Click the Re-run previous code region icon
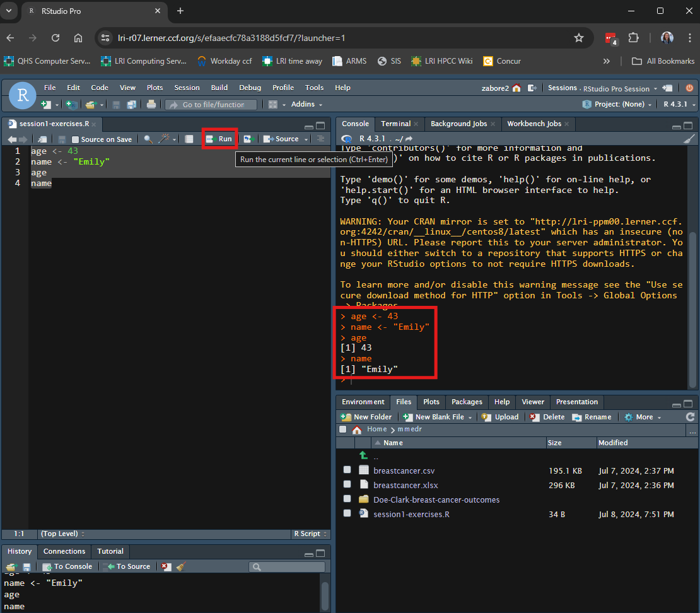This screenshot has height=613, width=700. (248, 139)
